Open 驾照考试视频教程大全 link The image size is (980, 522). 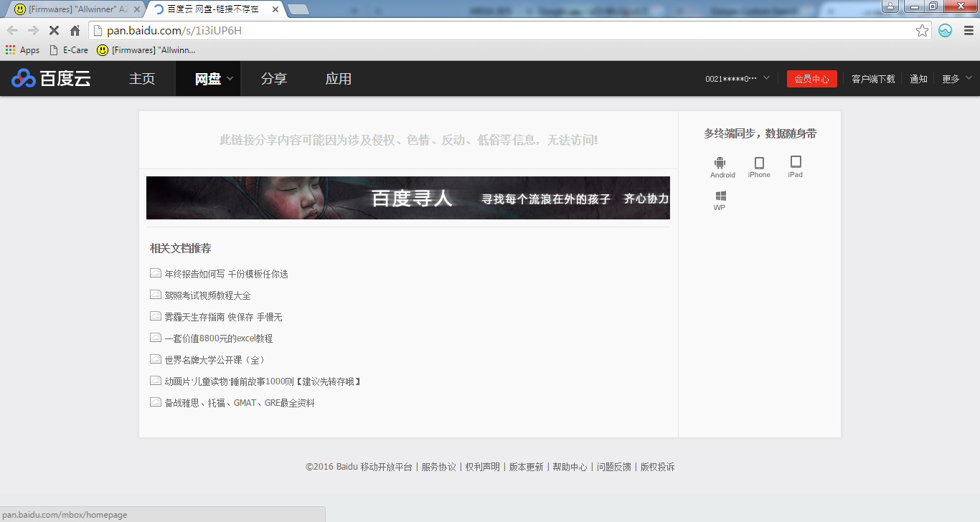point(207,295)
